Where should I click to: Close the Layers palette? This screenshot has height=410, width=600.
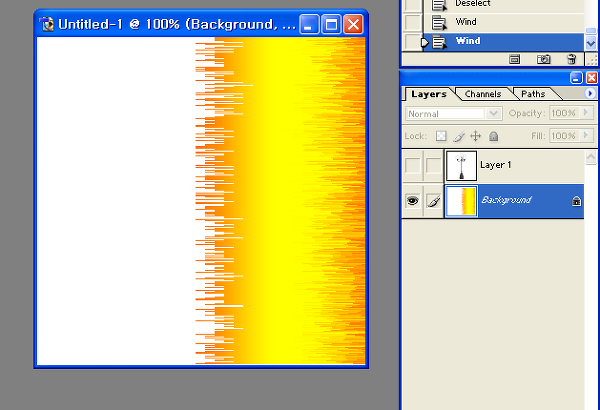pyautogui.click(x=592, y=78)
